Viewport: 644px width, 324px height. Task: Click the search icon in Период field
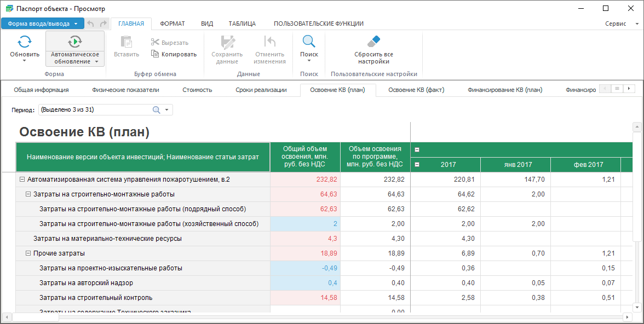click(x=156, y=110)
